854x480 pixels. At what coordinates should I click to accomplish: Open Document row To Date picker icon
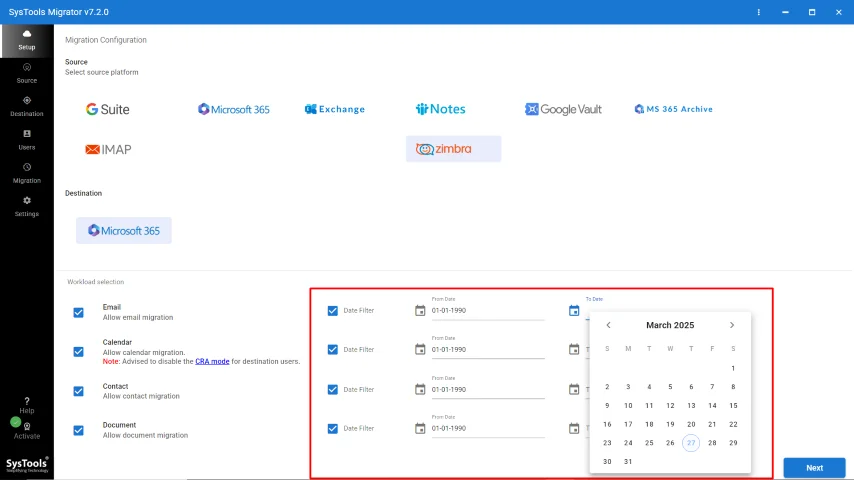[x=574, y=428]
